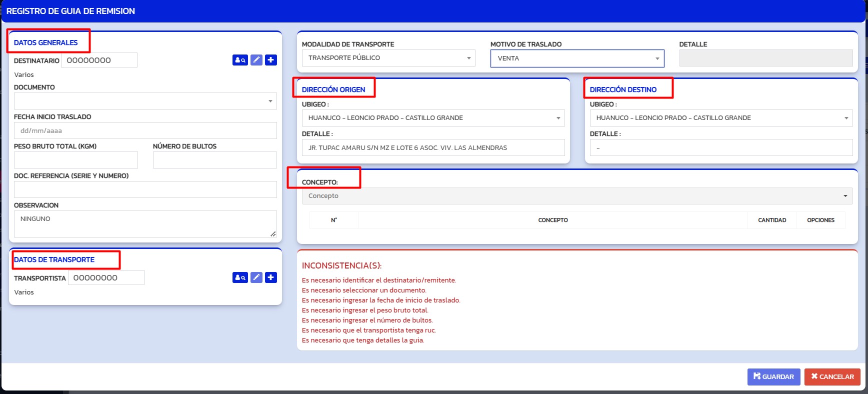The width and height of the screenshot is (868, 394).
Task: Select the Número de Bultos field
Action: coord(214,160)
